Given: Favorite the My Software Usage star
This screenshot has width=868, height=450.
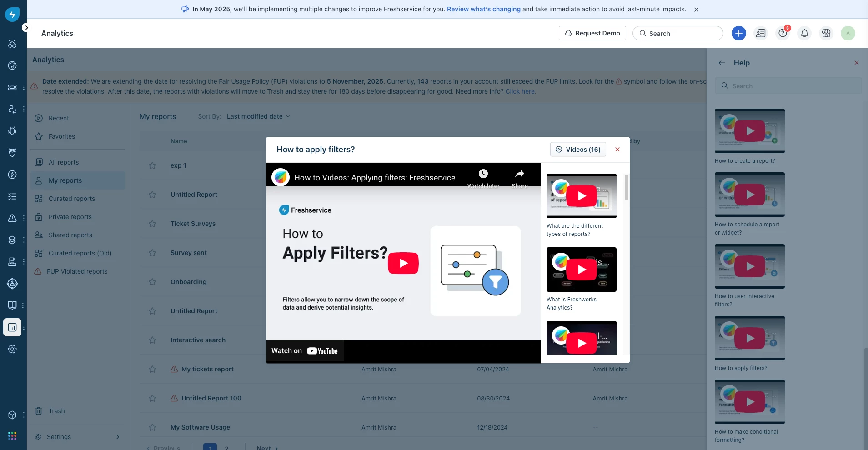Looking at the screenshot, I should coord(152,427).
